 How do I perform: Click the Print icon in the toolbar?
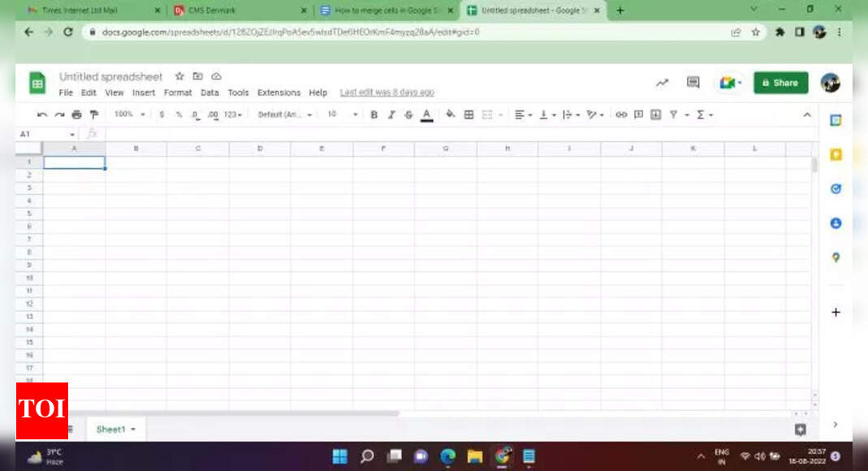[x=77, y=115]
